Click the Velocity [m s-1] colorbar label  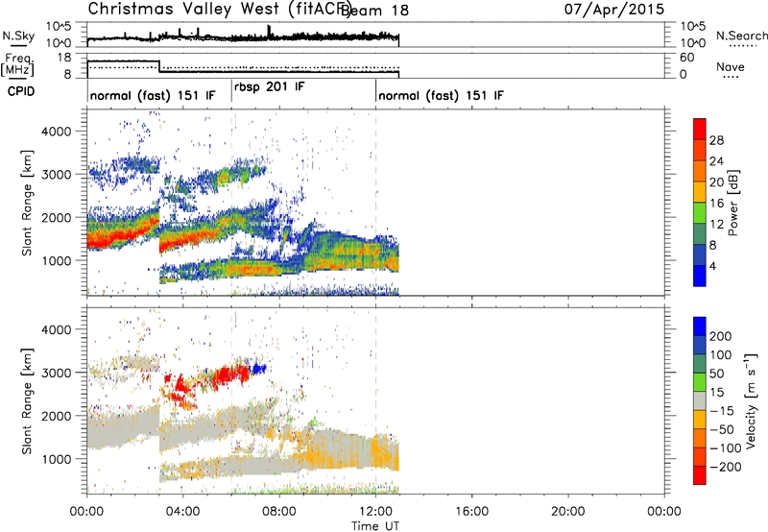click(x=751, y=400)
